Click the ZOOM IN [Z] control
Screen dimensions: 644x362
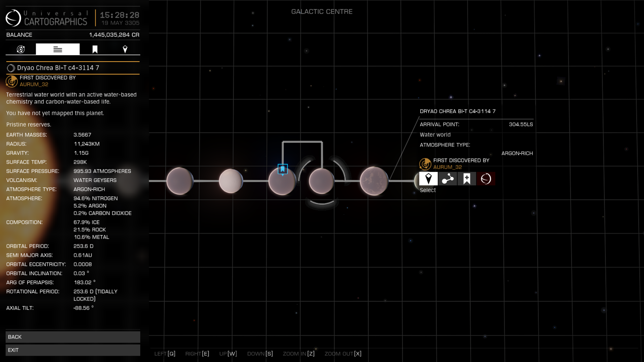tap(299, 354)
